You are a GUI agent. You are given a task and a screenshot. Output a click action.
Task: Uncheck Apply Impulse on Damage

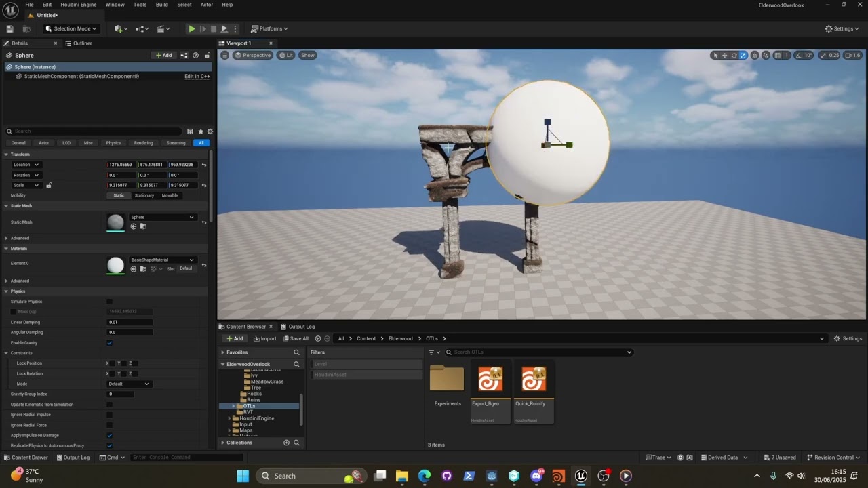(x=110, y=435)
